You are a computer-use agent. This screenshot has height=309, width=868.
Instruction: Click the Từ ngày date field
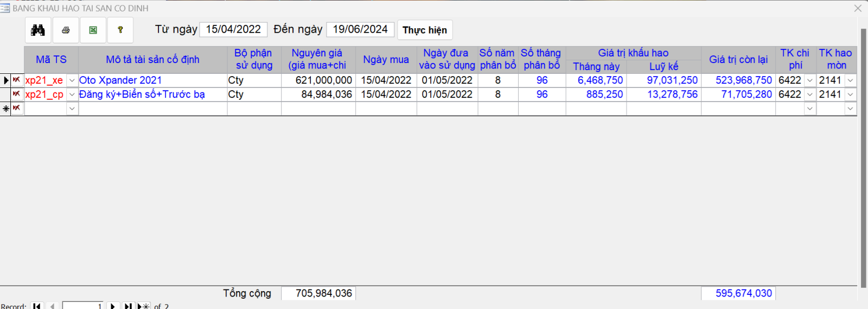(233, 29)
